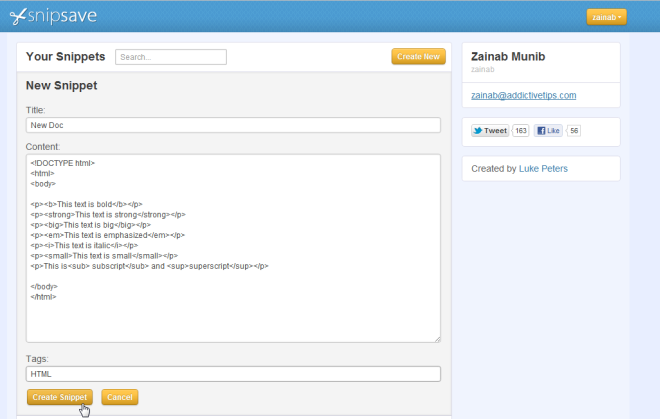Click the closing </html> line
This screenshot has height=419, width=660.
click(x=43, y=296)
